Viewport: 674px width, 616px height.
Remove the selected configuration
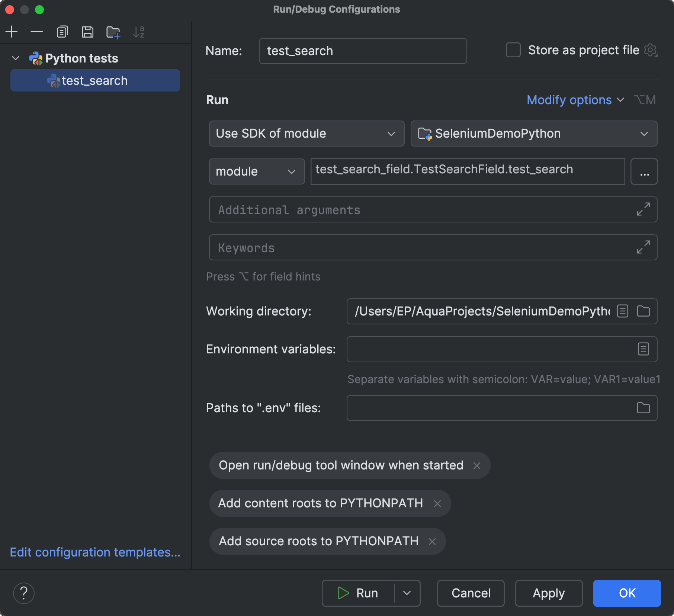(37, 32)
